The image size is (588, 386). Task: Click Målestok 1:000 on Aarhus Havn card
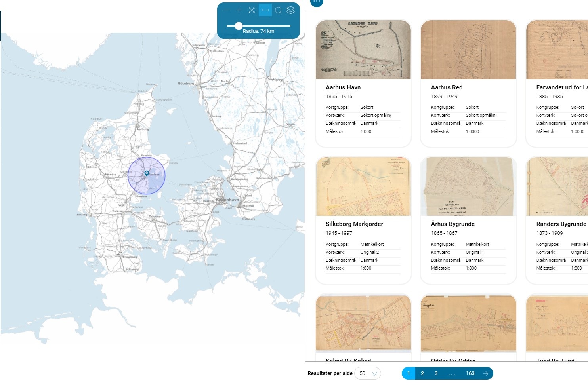pos(366,131)
